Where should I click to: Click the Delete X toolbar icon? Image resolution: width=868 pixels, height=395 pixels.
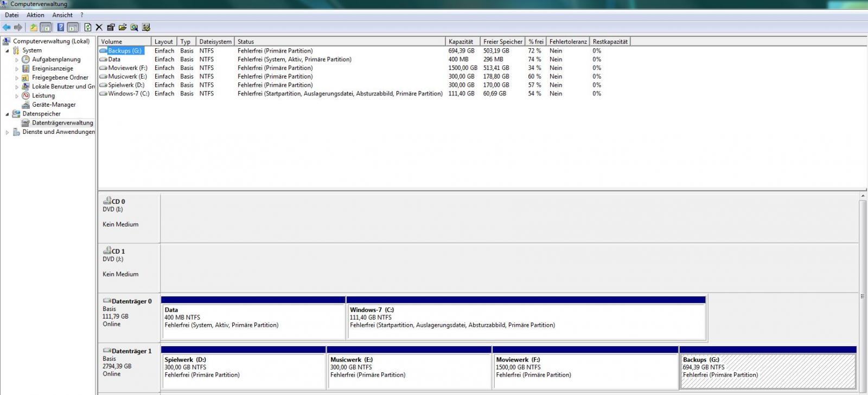pos(99,27)
